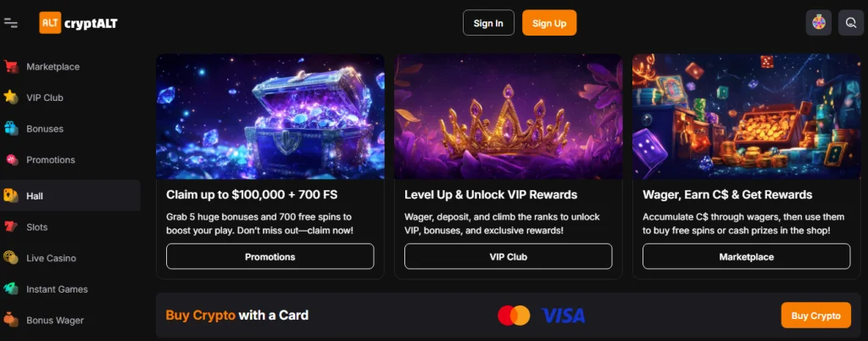Click the Slots sevens icon
Viewport: 868px width, 341px height.
coord(11,227)
